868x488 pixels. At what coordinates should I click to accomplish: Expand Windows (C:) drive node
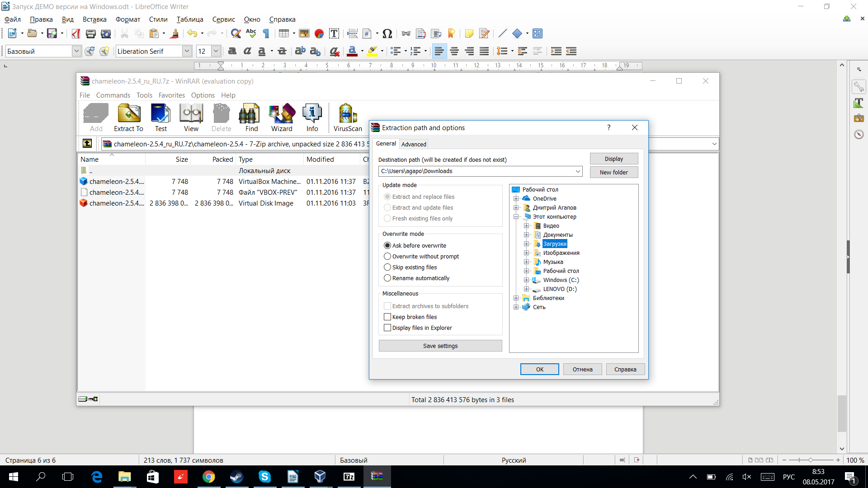(527, 280)
